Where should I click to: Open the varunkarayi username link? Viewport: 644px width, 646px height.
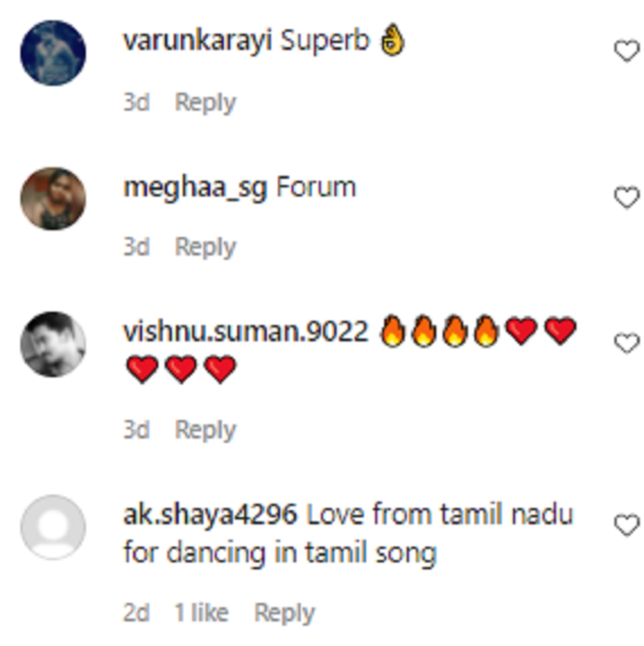pos(197,42)
